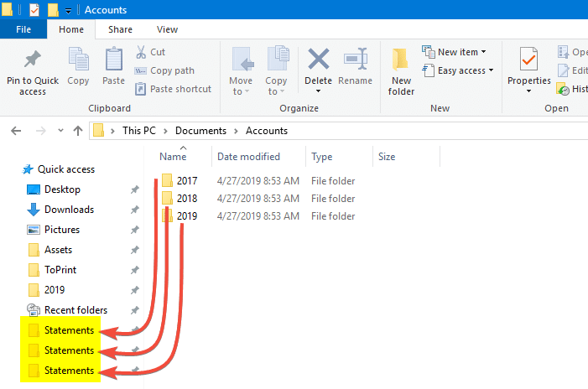Click the 2017 folder icon in file list
Viewport: 588px width, 389px height.
click(x=167, y=180)
